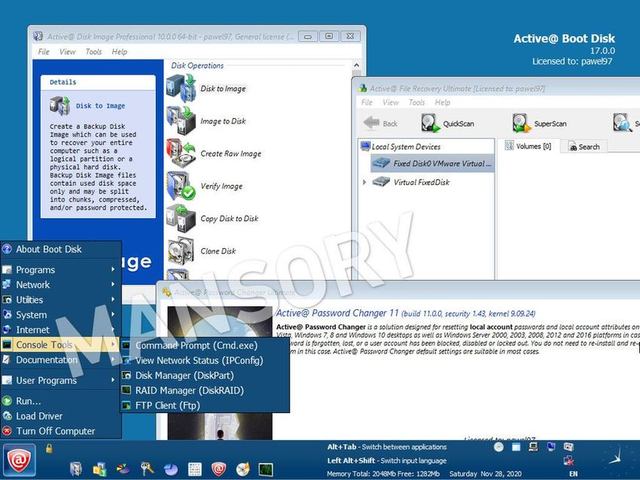Select Clone Disk operation icon
Screen dimensions: 640x480
click(181, 251)
